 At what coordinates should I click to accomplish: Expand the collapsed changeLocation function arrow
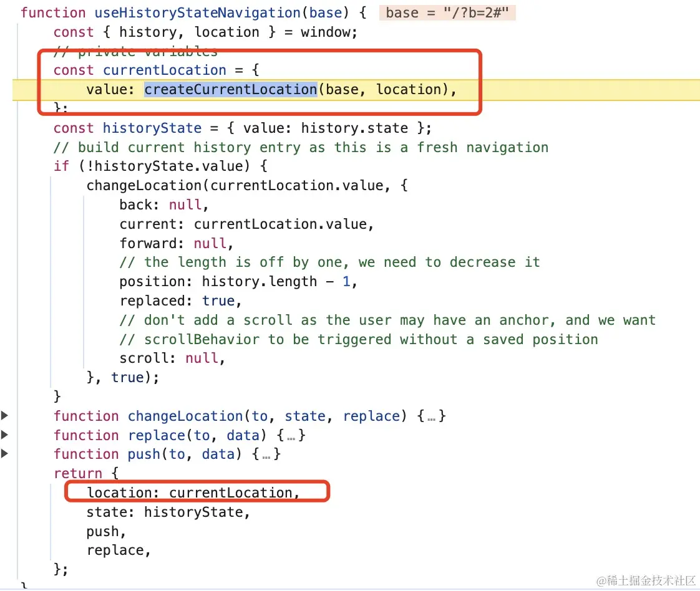(x=4, y=416)
